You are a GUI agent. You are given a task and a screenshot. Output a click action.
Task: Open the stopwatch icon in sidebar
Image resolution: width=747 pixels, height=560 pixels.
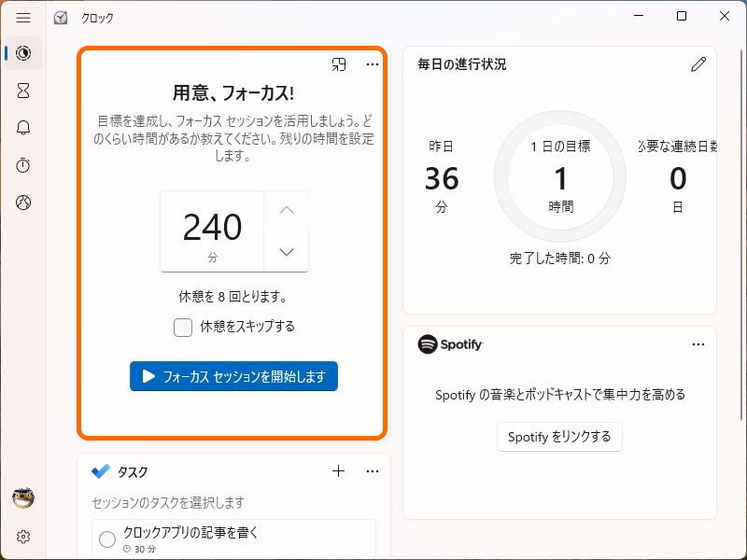tap(22, 165)
